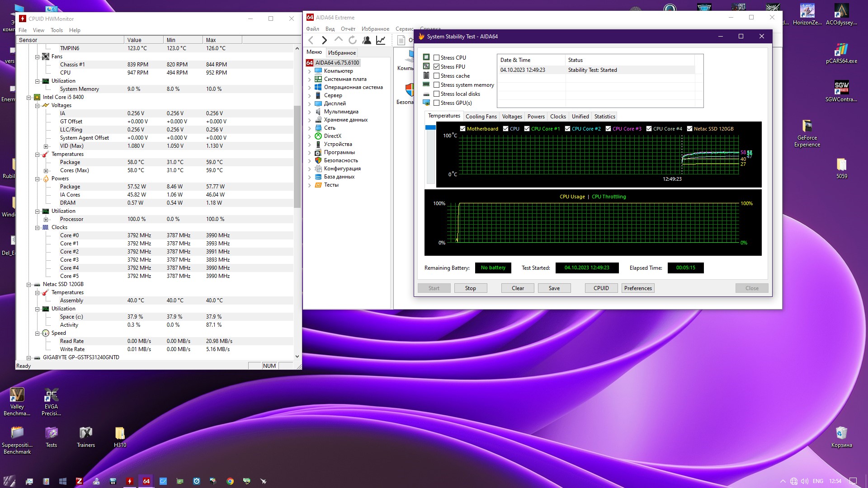Switch to the Cooling Fans tab

481,117
